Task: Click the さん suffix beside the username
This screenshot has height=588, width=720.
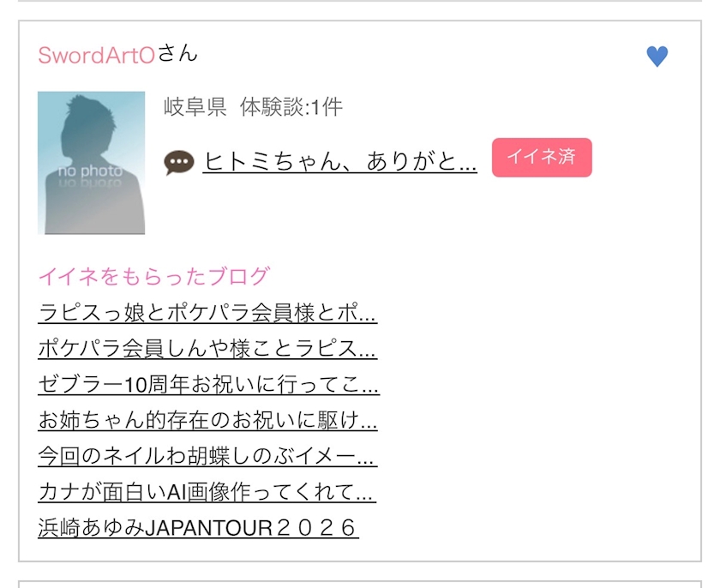Action: (177, 54)
